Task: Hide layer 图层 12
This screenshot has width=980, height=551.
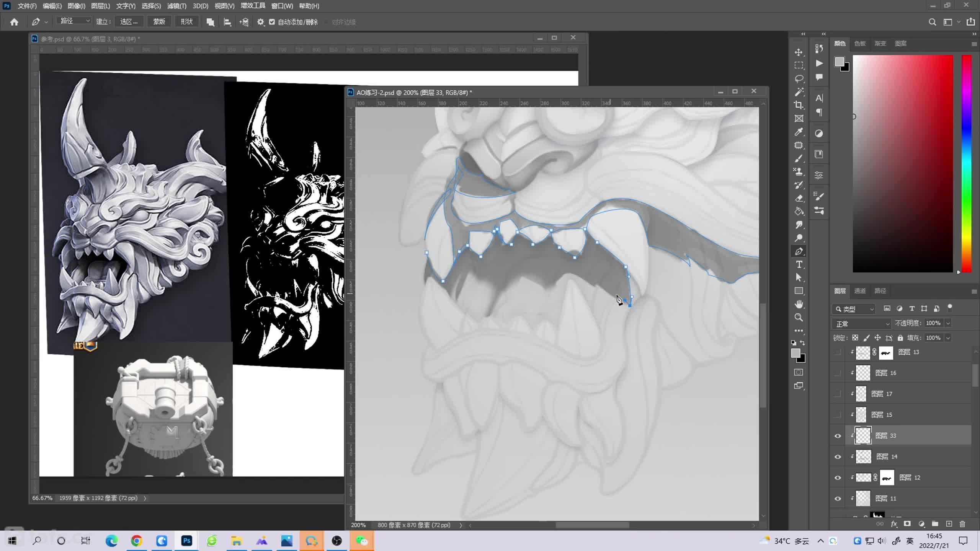Action: tap(838, 478)
